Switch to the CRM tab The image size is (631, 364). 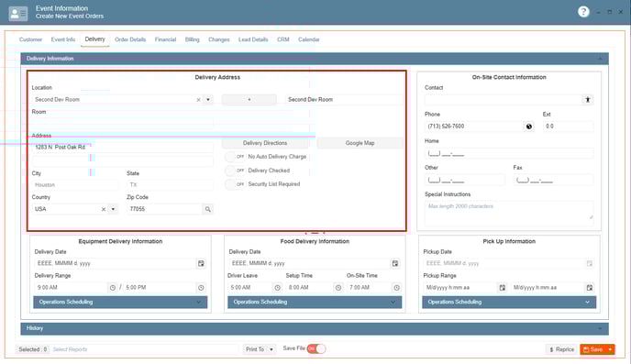(x=282, y=39)
